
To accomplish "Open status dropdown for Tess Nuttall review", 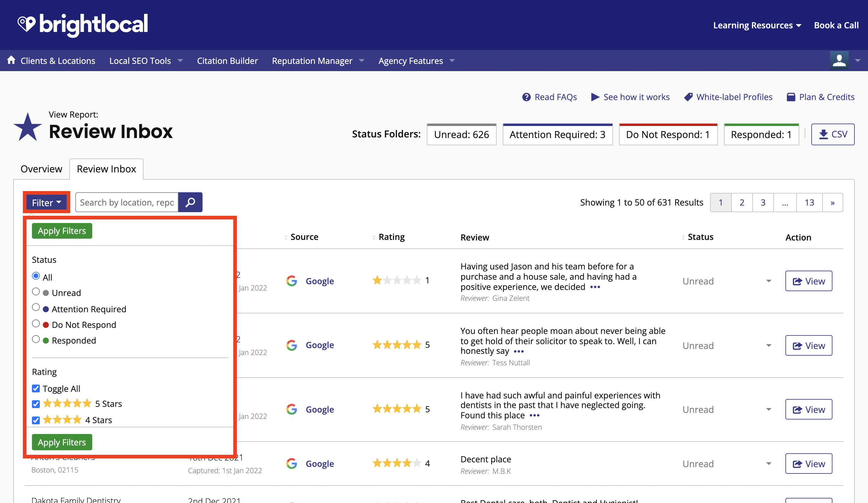I will pos(769,346).
